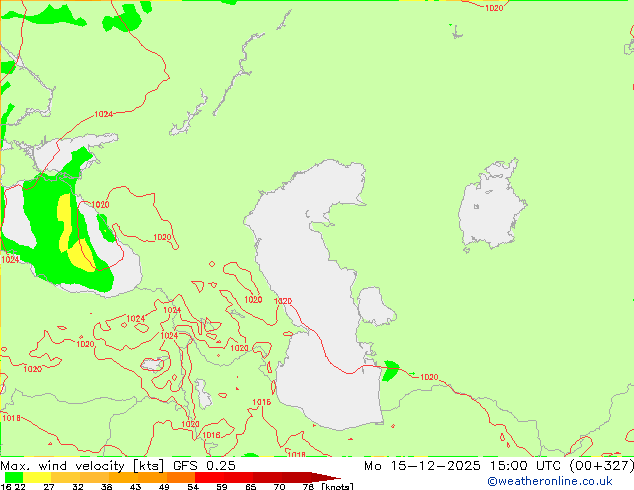Click the legend value '49'
Screen dimensions: 634x490
164,487
